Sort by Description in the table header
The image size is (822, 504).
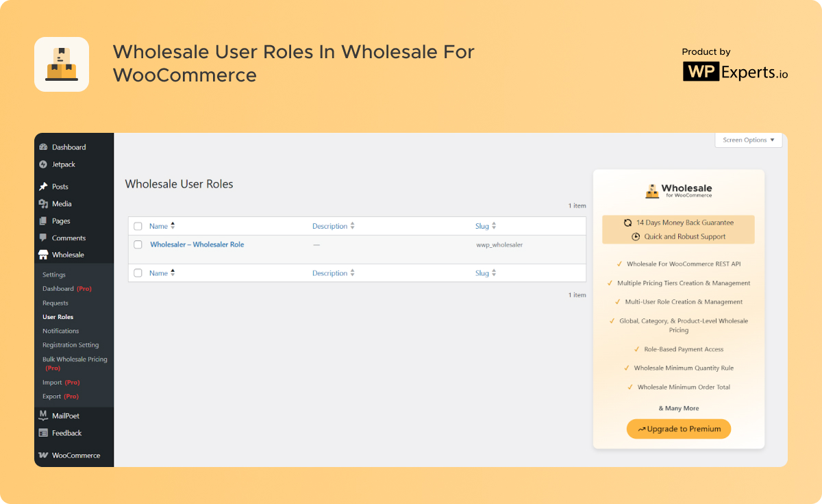point(334,226)
